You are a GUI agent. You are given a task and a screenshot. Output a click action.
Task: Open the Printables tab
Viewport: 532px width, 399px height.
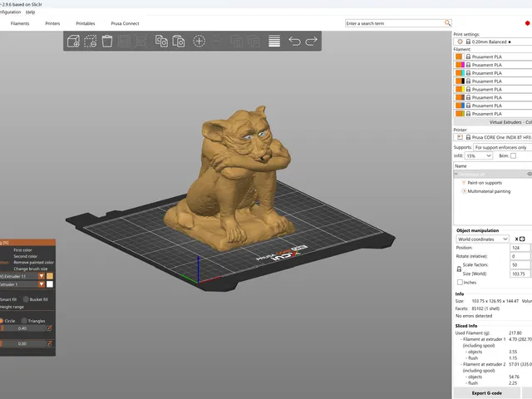(86, 23)
